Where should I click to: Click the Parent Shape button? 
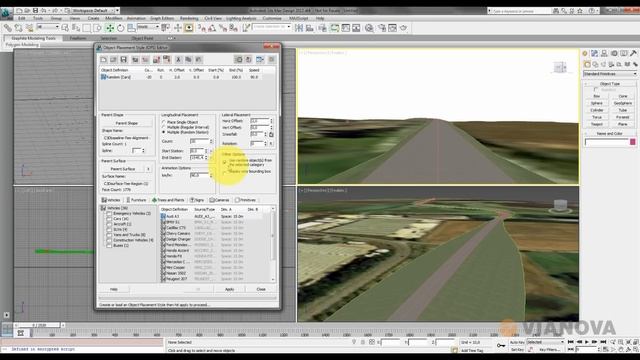pyautogui.click(x=127, y=123)
